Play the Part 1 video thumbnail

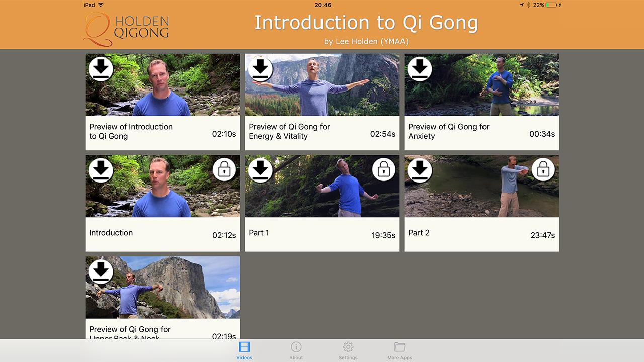coord(322,186)
